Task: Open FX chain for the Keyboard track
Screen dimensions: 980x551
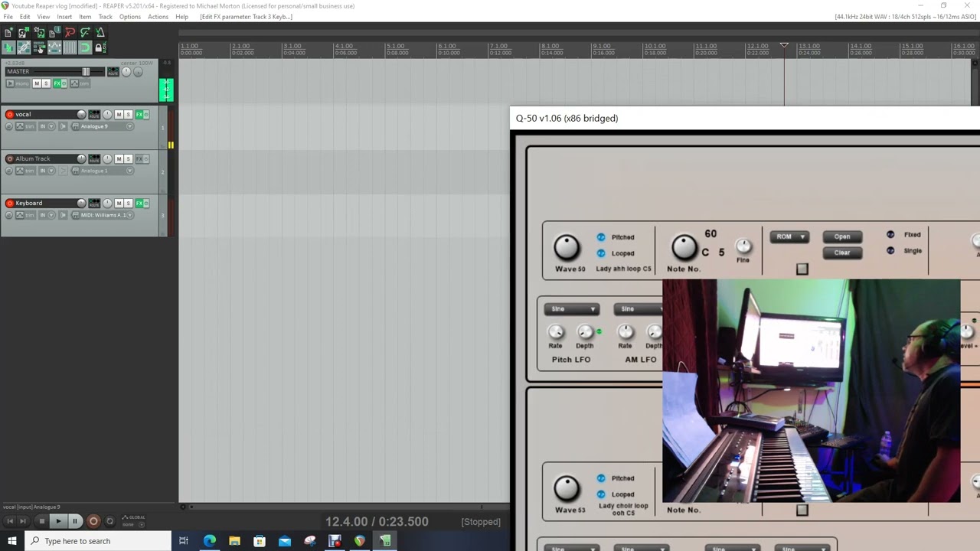Action: [x=139, y=204]
